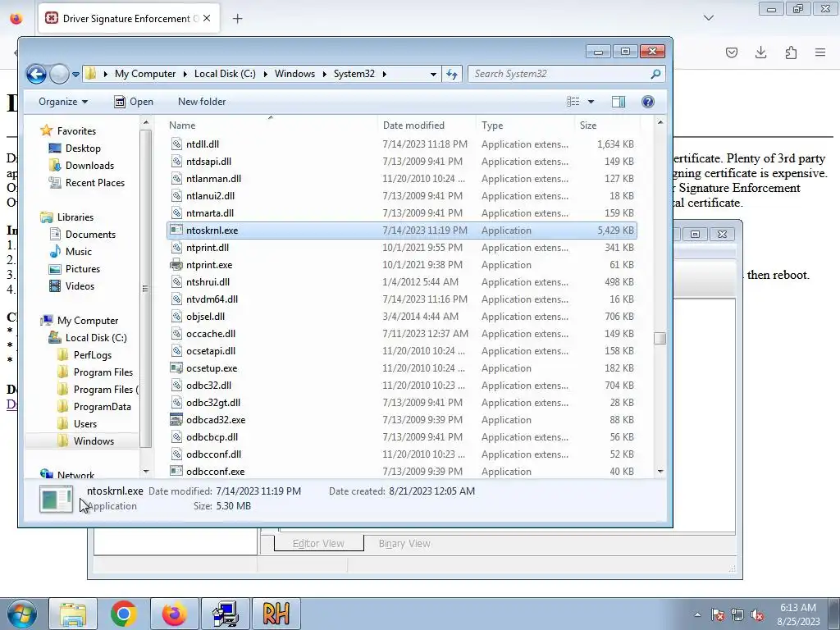The width and height of the screenshot is (840, 630).
Task: Open the Documents library
Action: pos(90,234)
